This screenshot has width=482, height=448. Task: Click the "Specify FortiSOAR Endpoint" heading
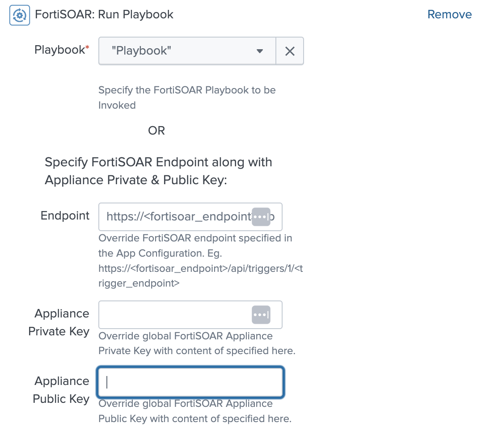(x=158, y=171)
